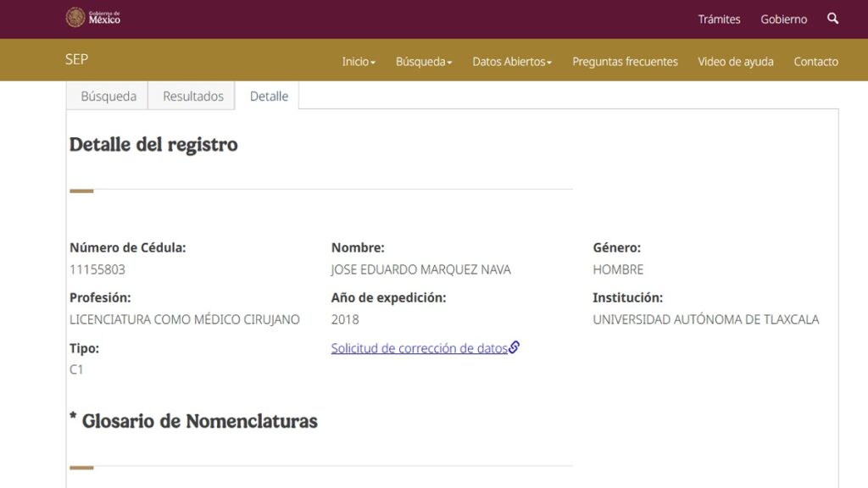Switch to the Resultados tab
This screenshot has width=868, height=488.
[x=193, y=97]
